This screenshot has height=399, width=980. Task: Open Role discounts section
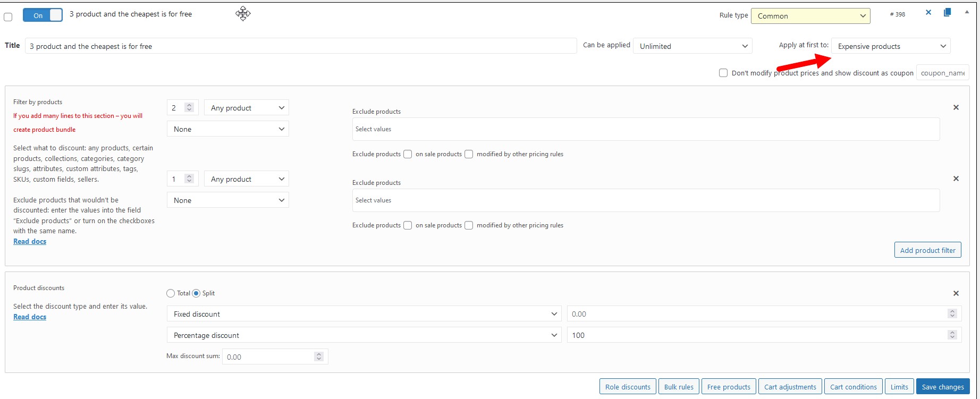coord(628,387)
